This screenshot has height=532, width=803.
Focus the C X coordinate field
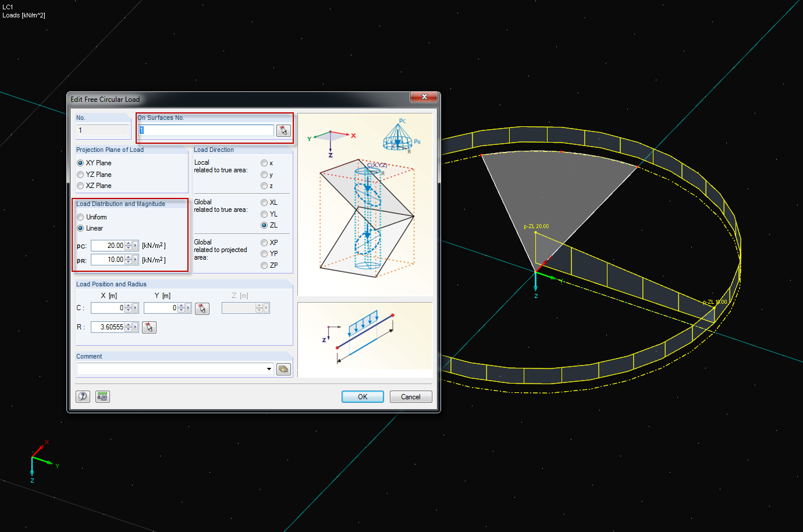click(x=108, y=308)
